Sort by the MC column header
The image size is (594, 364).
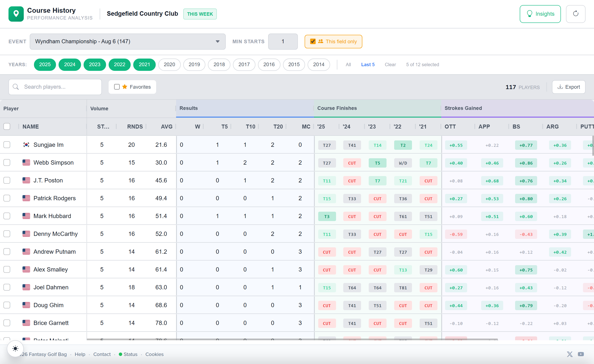pyautogui.click(x=306, y=127)
